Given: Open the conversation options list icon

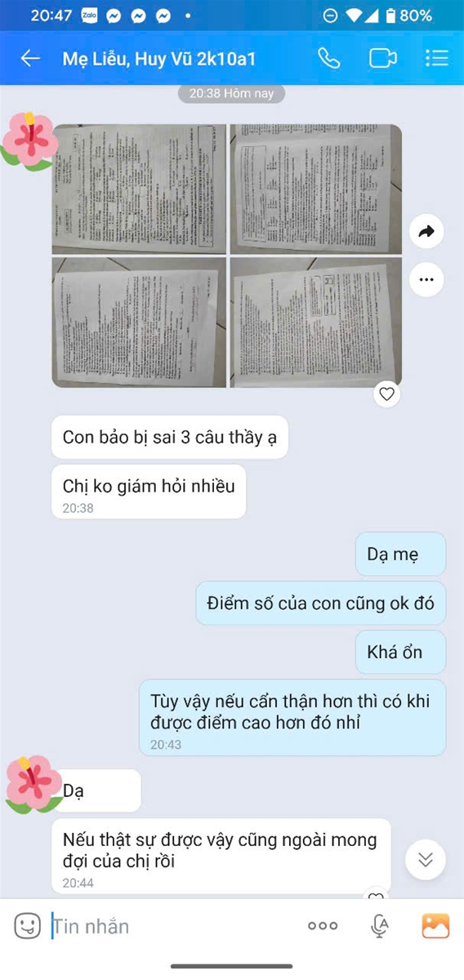Looking at the screenshot, I should coord(437,58).
